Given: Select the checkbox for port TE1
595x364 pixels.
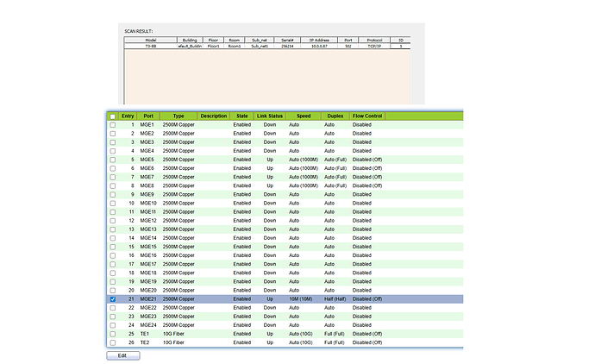Looking at the screenshot, I should (112, 333).
